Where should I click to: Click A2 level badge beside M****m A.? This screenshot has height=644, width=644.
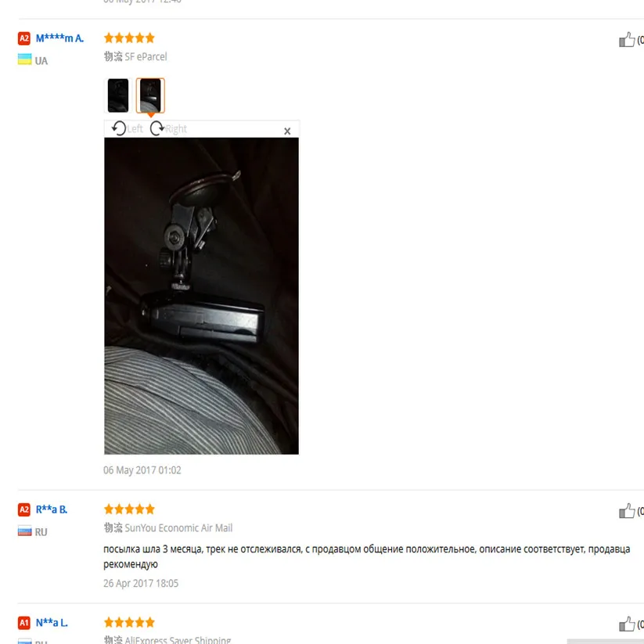point(24,38)
